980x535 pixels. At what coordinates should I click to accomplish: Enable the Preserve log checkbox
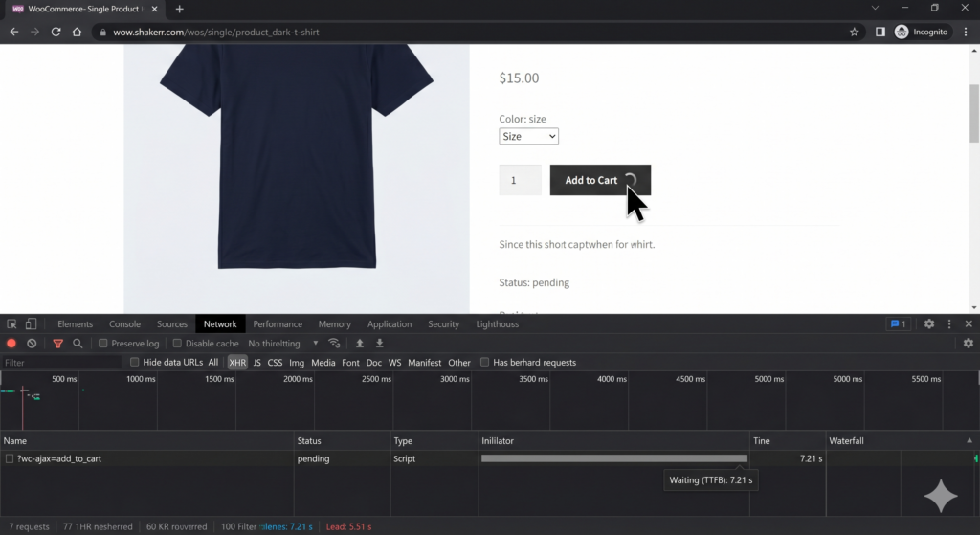pos(103,344)
